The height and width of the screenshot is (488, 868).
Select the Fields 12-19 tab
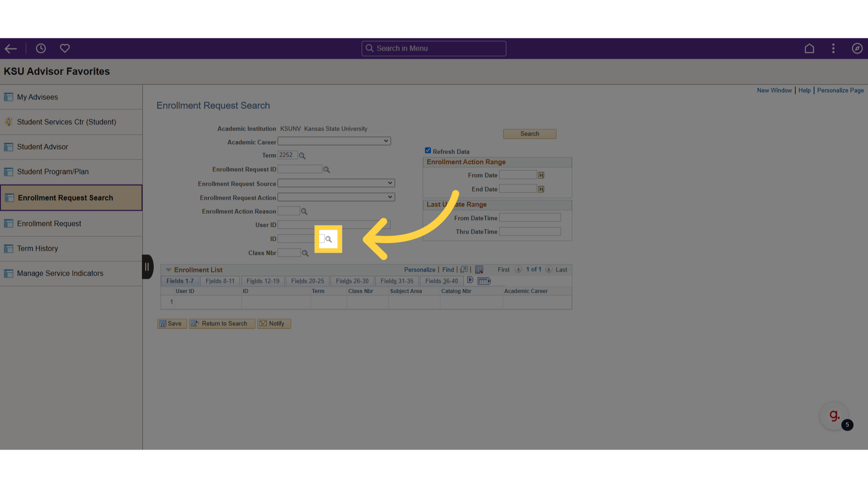[x=263, y=281]
